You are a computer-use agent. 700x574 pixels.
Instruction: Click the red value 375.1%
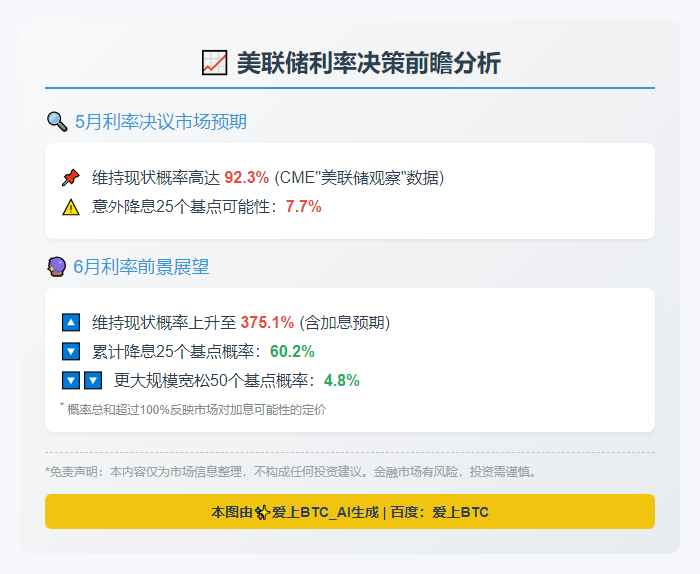click(x=267, y=322)
